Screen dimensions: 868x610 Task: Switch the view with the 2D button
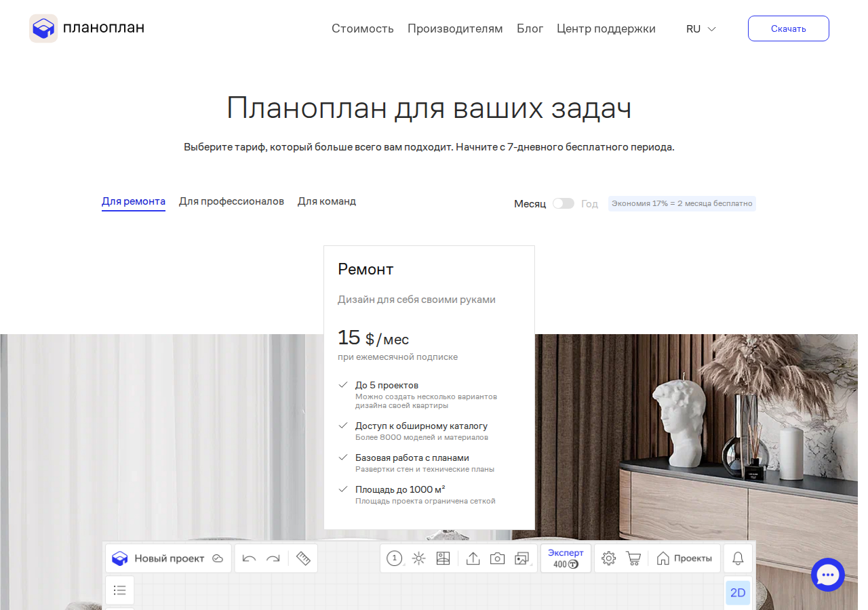738,593
